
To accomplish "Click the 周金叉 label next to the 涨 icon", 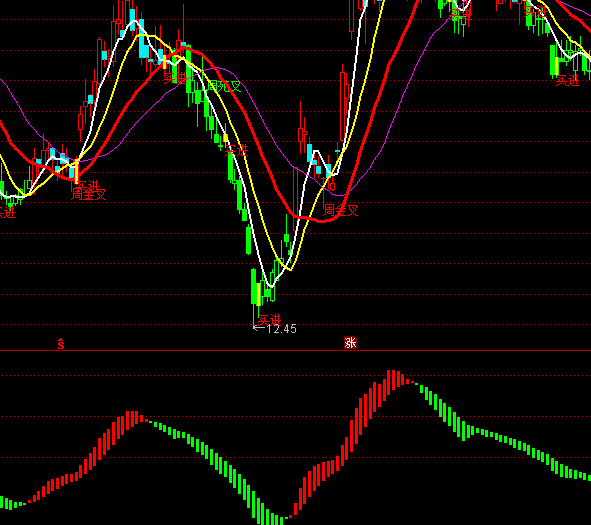I will [341, 210].
